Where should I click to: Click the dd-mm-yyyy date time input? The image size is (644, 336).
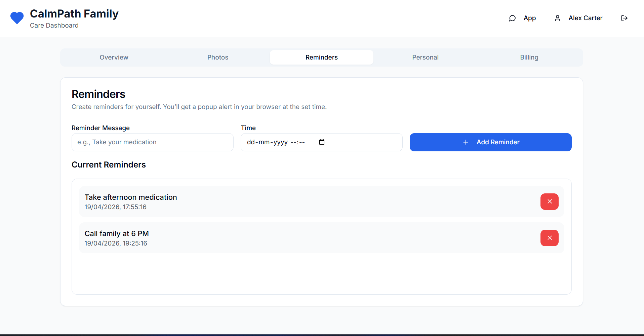[x=276, y=142]
